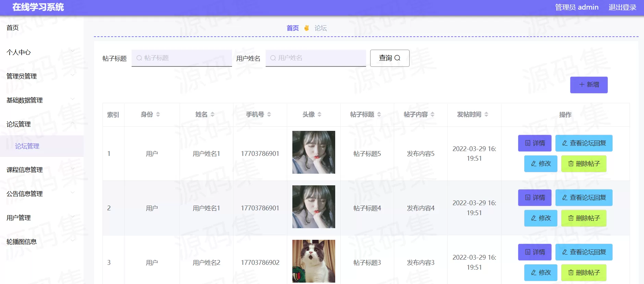Focus the 用户姓名 search input
Viewport: 644px width, 284px height.
pyautogui.click(x=316, y=58)
